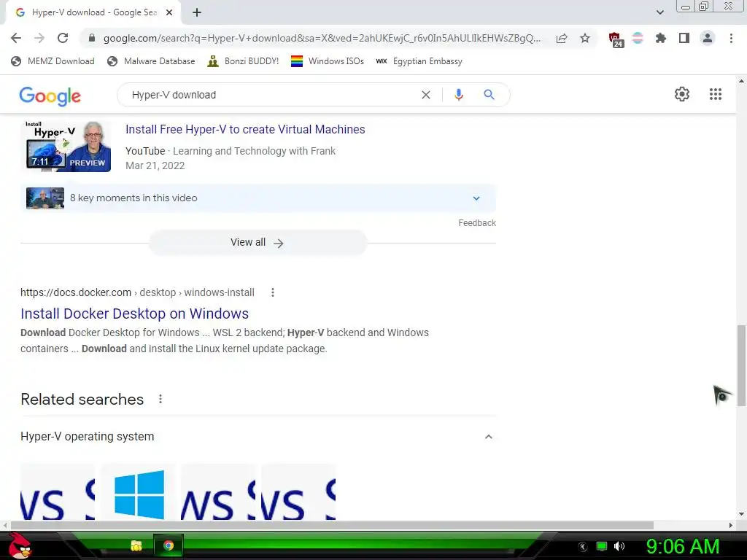Click the scroll right arrow
The image size is (747, 560).
click(731, 525)
